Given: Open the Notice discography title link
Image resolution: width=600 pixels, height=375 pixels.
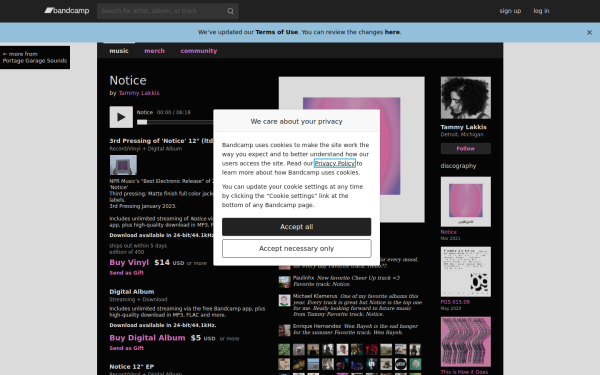Looking at the screenshot, I should point(448,232).
